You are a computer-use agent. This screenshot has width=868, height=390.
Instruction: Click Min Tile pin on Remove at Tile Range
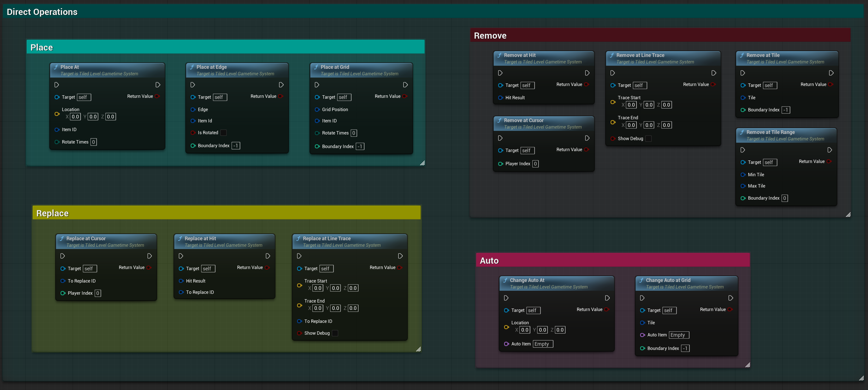pyautogui.click(x=743, y=175)
